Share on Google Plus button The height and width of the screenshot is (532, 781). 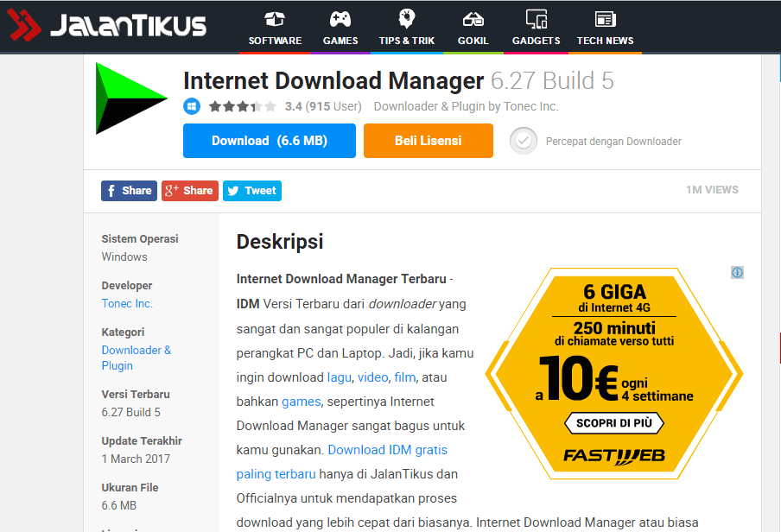click(x=190, y=191)
